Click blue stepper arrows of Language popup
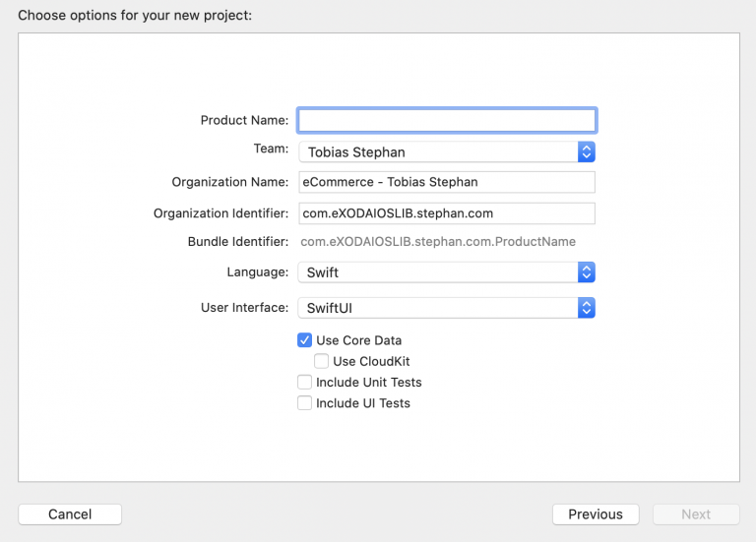The width and height of the screenshot is (756, 542). [x=587, y=272]
